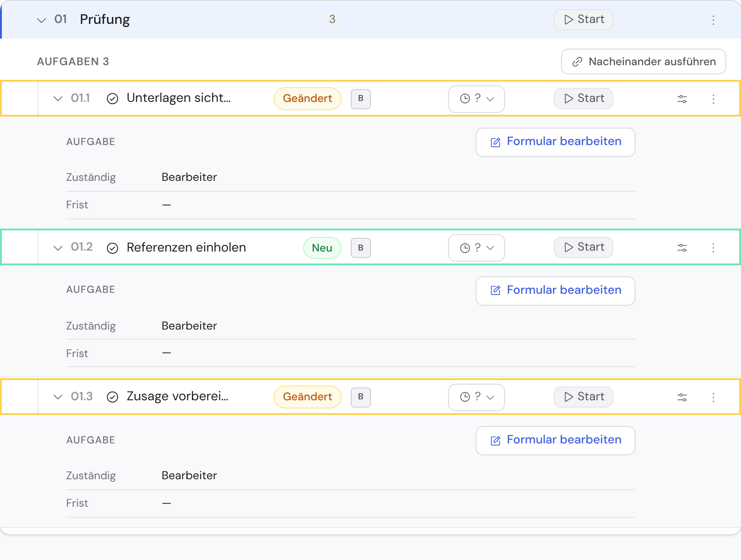The image size is (741, 560).
Task: Open the three-dot menu for task 01.3
Action: tap(713, 398)
